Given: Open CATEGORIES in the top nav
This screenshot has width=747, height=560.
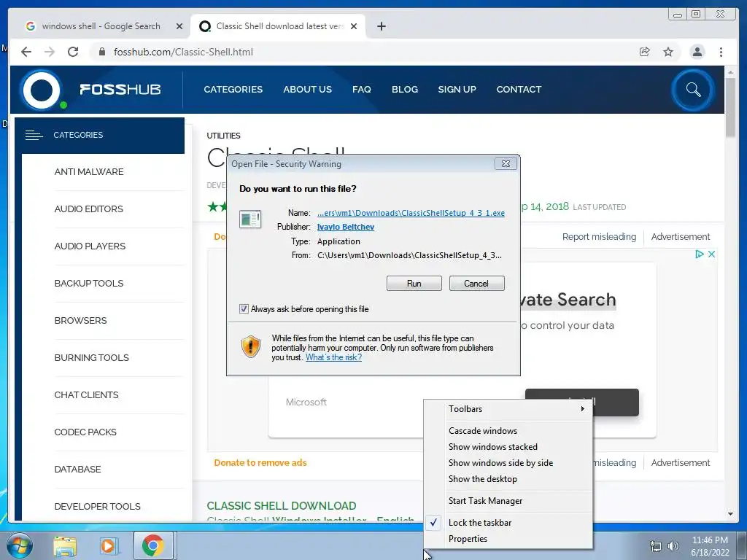Looking at the screenshot, I should click(233, 90).
